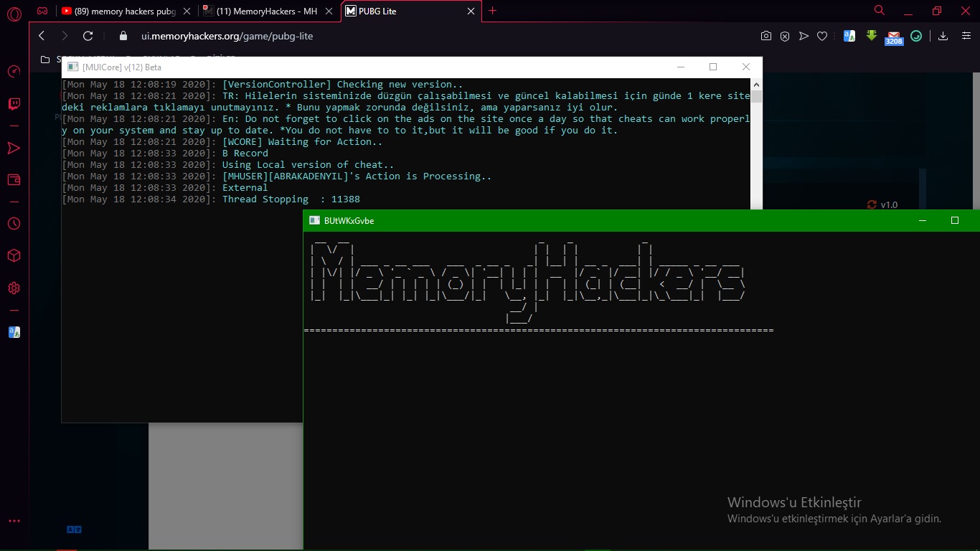Go forward to the next page

click(x=65, y=36)
